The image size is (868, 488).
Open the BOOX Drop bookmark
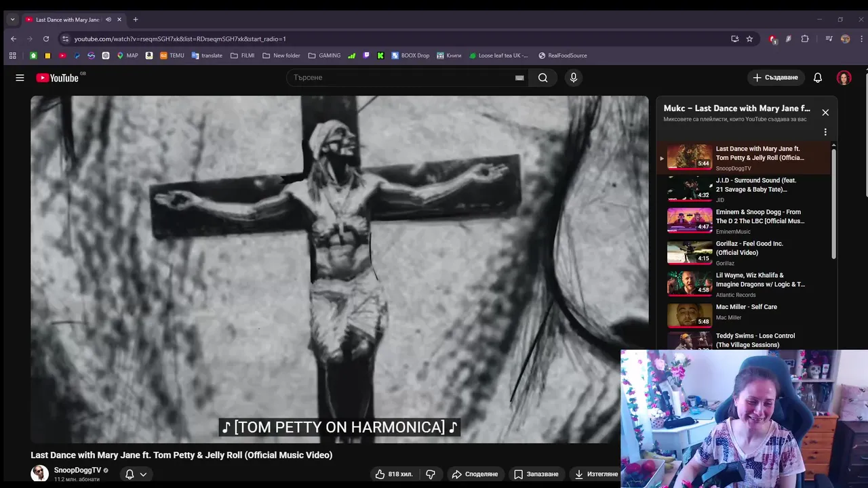(x=410, y=56)
